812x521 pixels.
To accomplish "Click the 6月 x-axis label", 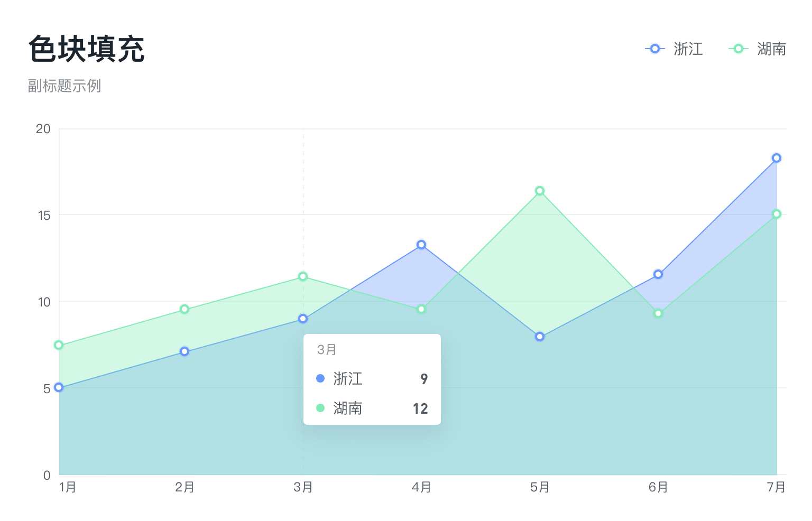I will (x=658, y=487).
